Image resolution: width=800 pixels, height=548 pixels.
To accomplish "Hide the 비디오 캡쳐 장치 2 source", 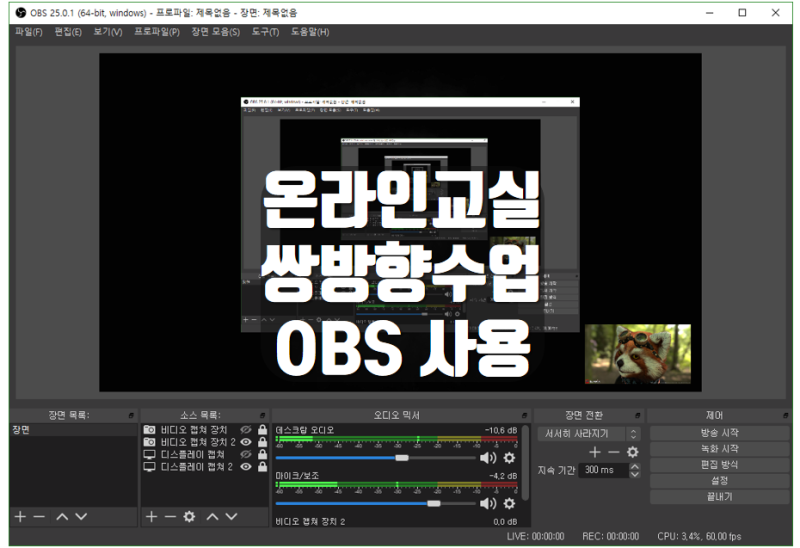I will [246, 442].
